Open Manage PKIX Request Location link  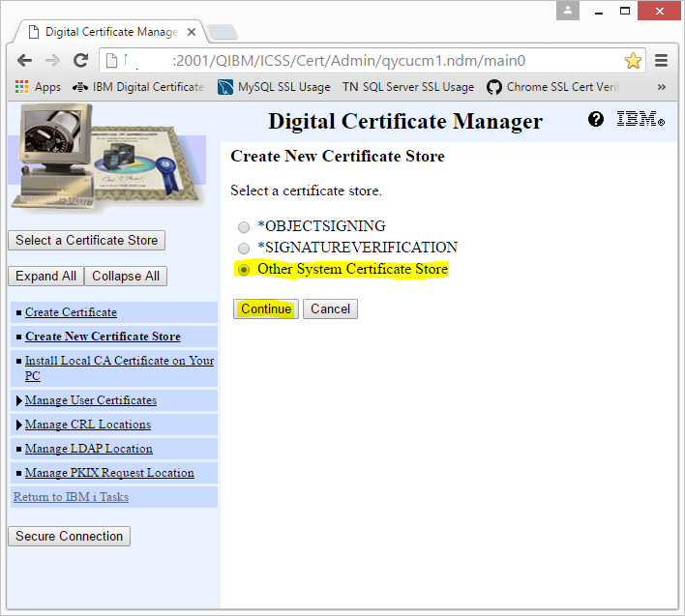(109, 473)
